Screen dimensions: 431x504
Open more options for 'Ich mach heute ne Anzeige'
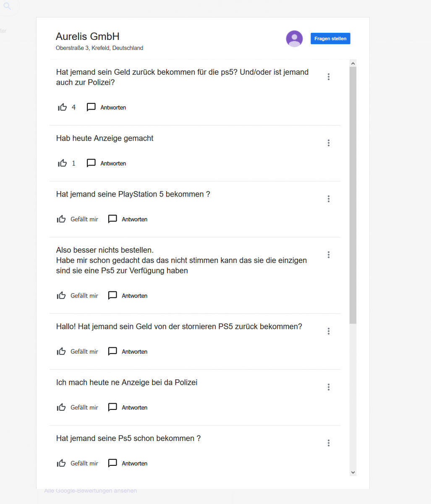tap(329, 387)
